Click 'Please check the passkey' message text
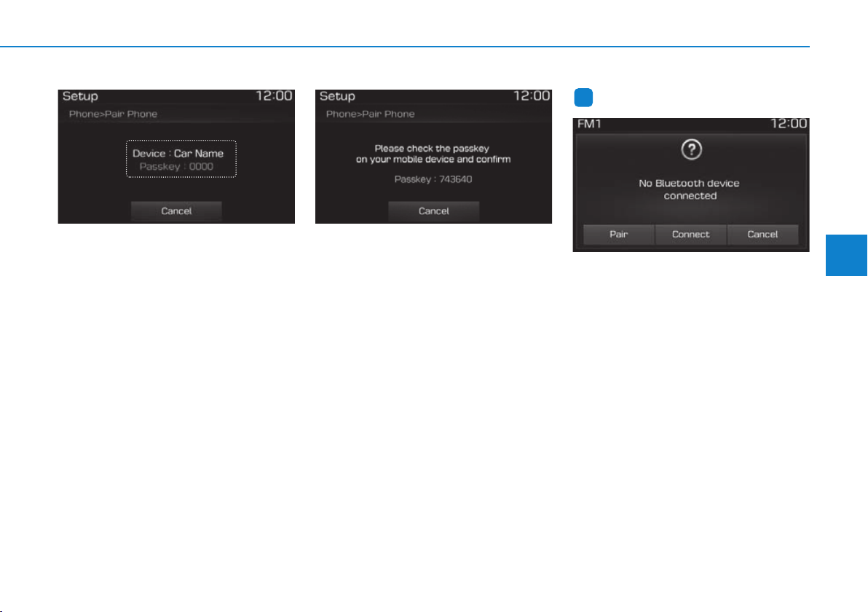 pos(433,154)
